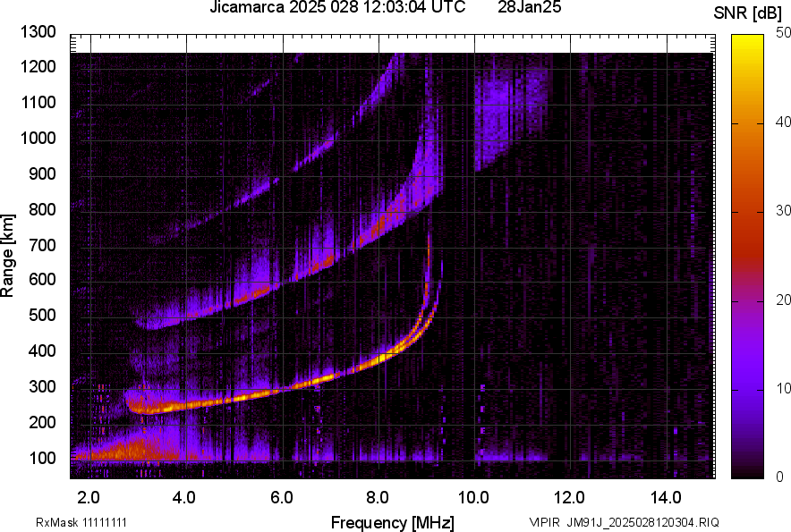Click the 2.0 frequency tick label
Image resolution: width=791 pixels, height=532 pixels.
(x=89, y=497)
